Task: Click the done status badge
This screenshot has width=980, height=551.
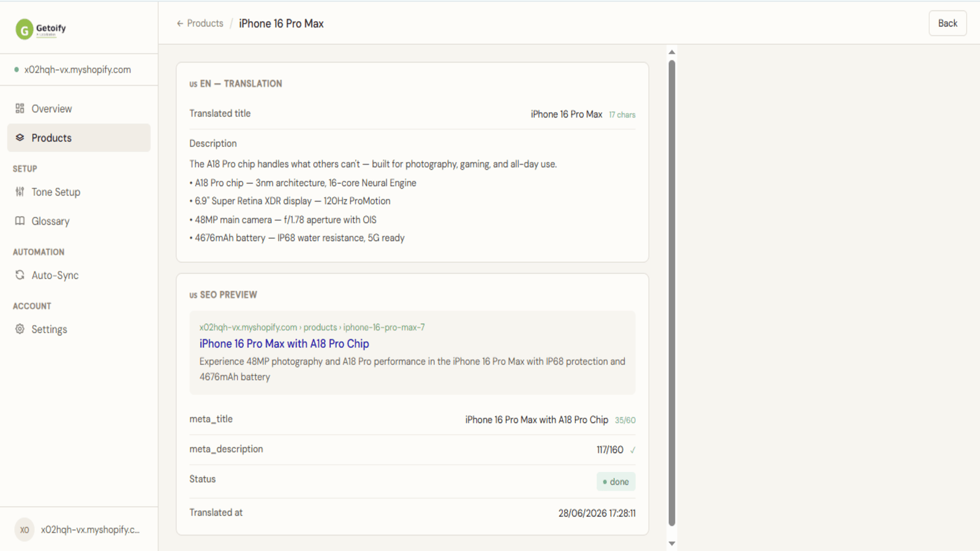Action: coord(616,482)
